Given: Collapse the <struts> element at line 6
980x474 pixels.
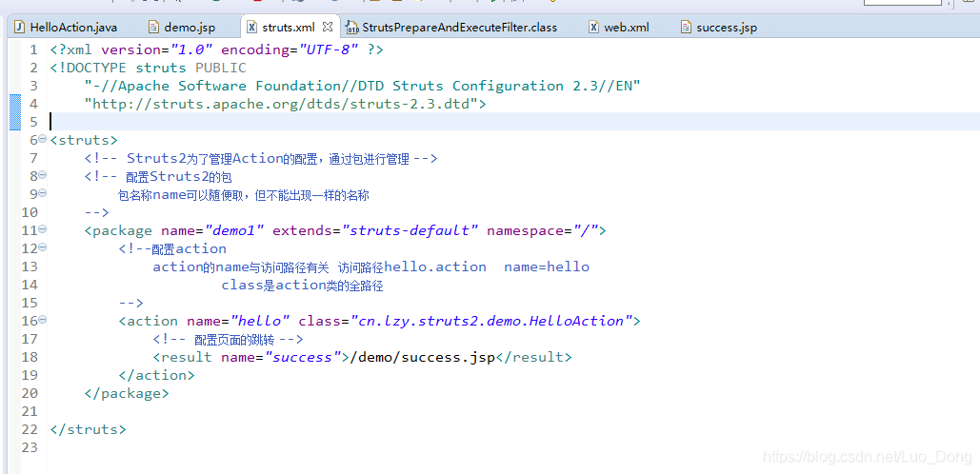Looking at the screenshot, I should [x=43, y=139].
